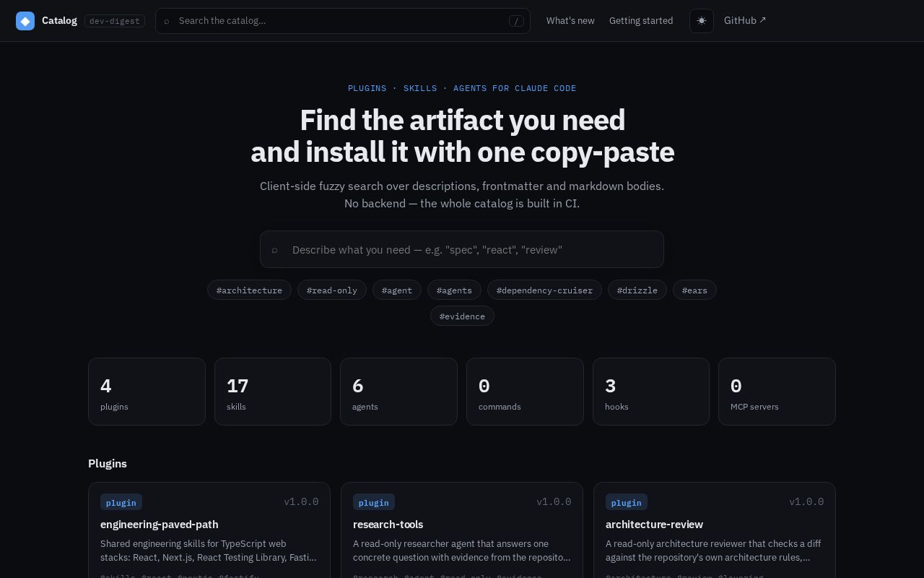This screenshot has width=924, height=578.
Task: Open the 0 commands stat card
Action: [x=525, y=392]
